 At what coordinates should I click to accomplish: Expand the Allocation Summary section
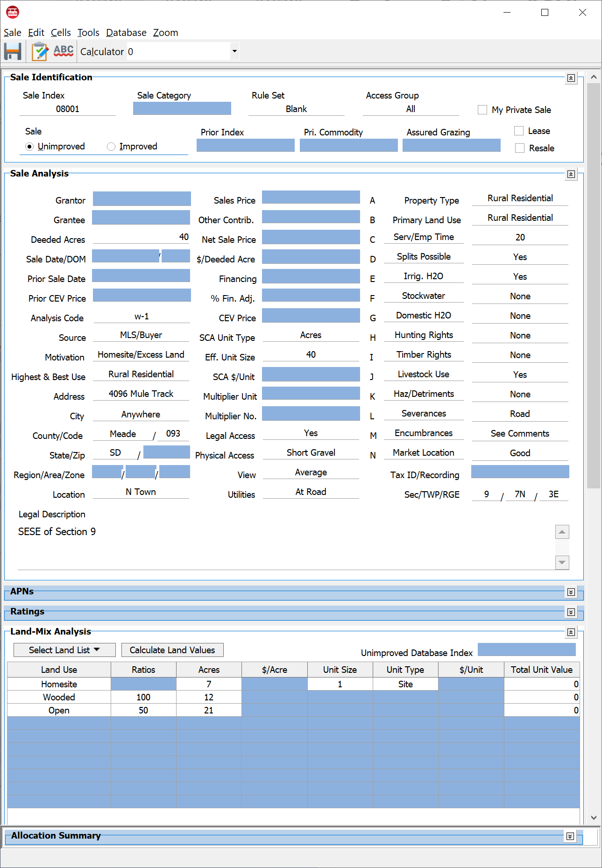click(570, 836)
